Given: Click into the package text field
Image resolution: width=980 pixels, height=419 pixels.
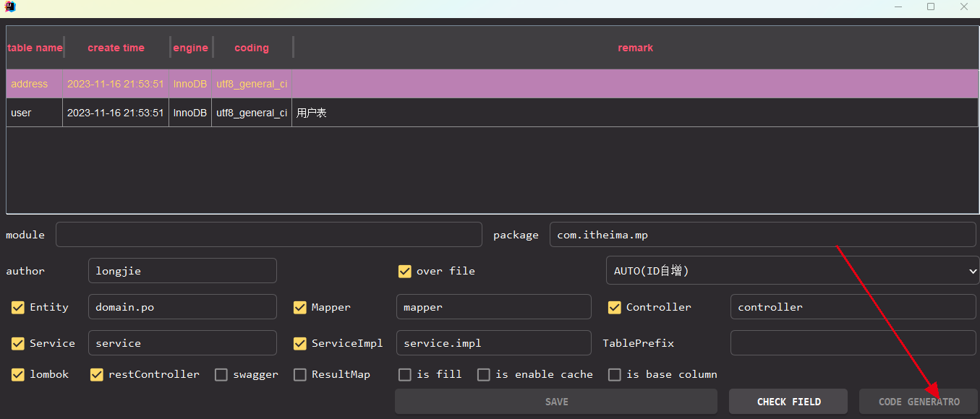Looking at the screenshot, I should click(x=763, y=235).
